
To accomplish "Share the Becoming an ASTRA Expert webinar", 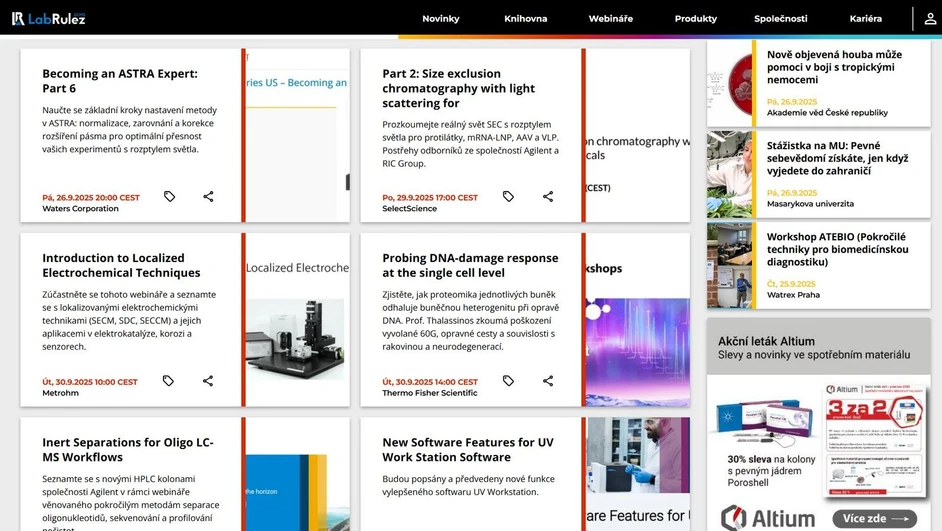I will (x=208, y=196).
